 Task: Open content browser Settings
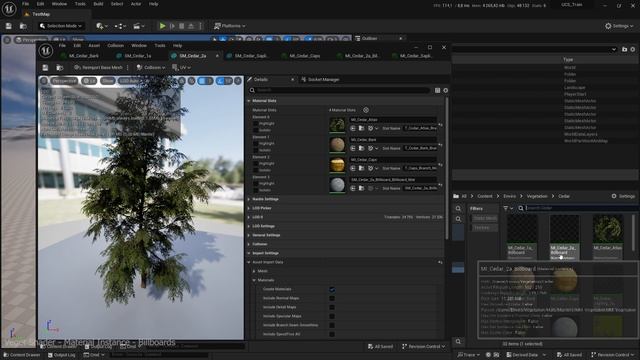point(623,196)
